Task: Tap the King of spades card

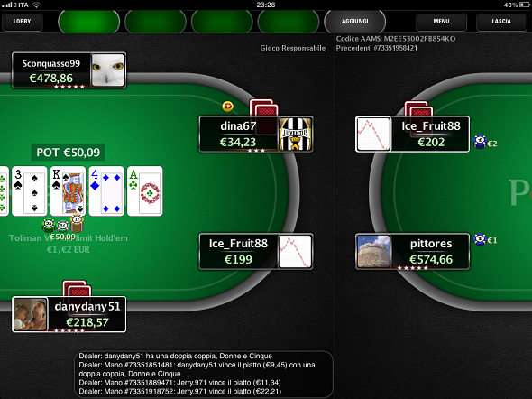Action: pyautogui.click(x=68, y=191)
